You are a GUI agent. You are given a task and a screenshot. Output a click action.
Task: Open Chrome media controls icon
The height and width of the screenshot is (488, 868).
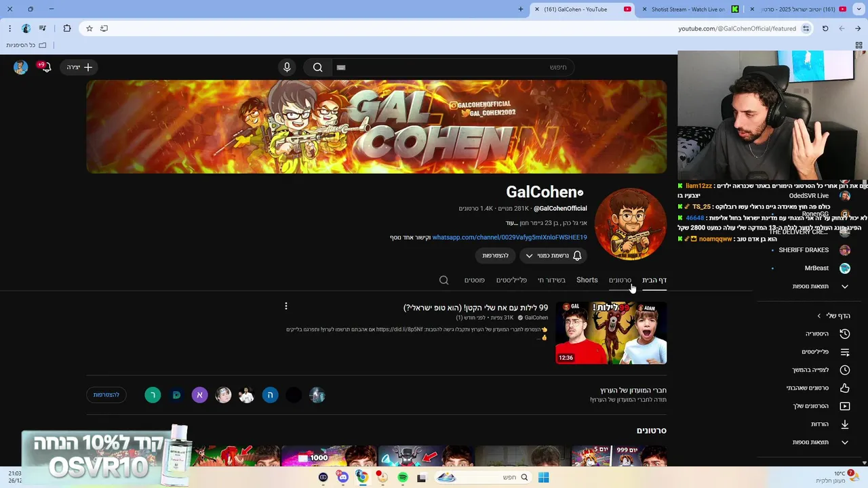coord(43,28)
